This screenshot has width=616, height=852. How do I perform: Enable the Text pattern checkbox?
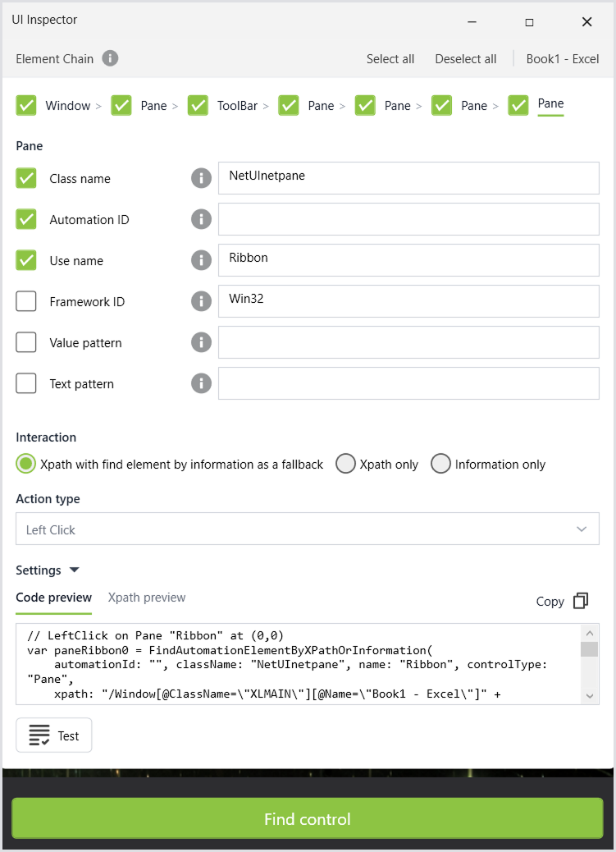26,383
